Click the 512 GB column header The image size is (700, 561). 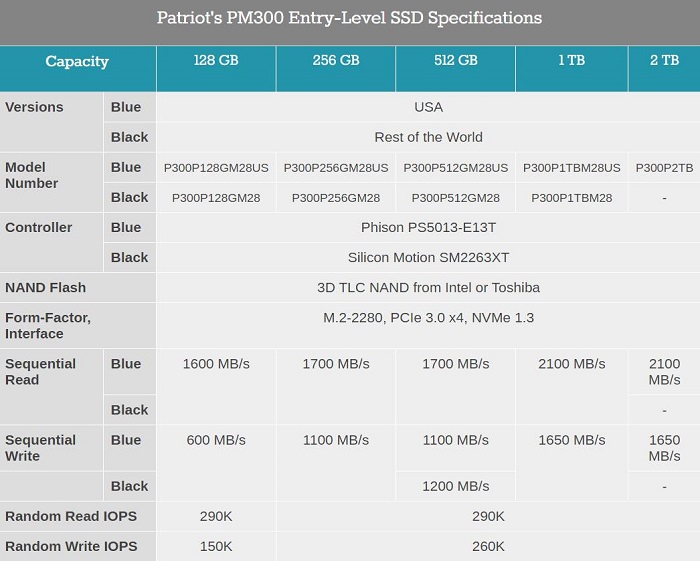click(455, 61)
